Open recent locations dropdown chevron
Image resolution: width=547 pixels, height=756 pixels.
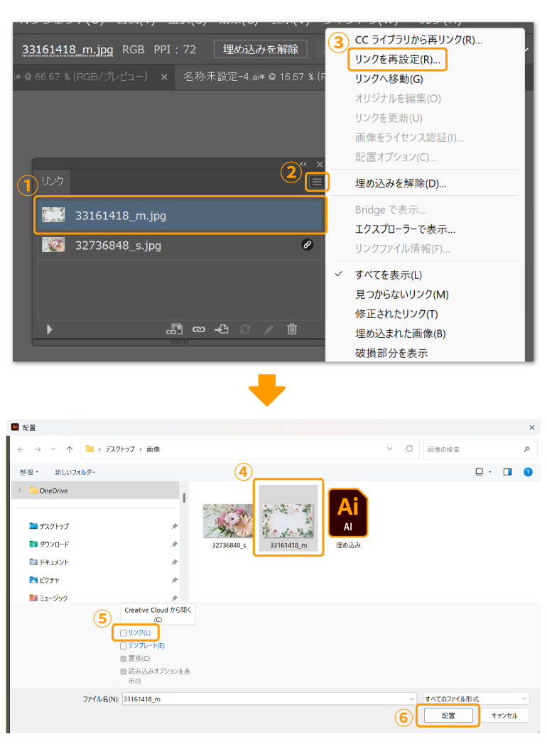(x=53, y=449)
